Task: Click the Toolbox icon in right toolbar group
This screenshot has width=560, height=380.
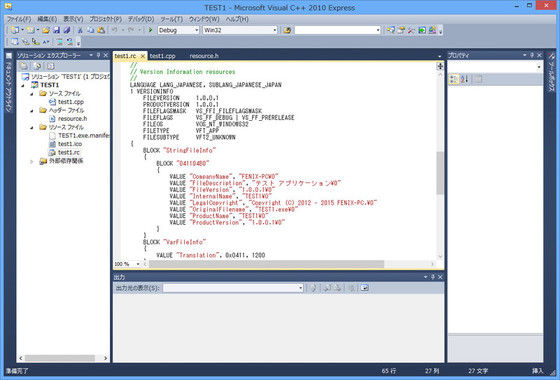Action: pos(411,30)
